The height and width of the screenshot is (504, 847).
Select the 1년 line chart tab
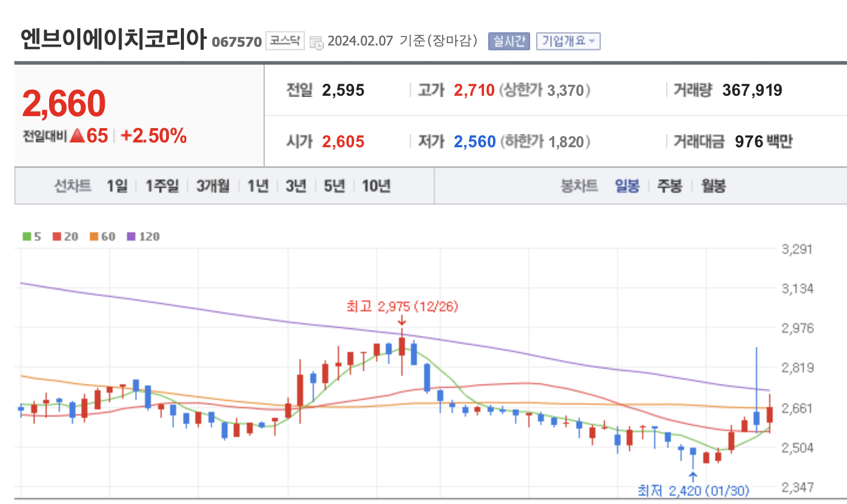(258, 186)
